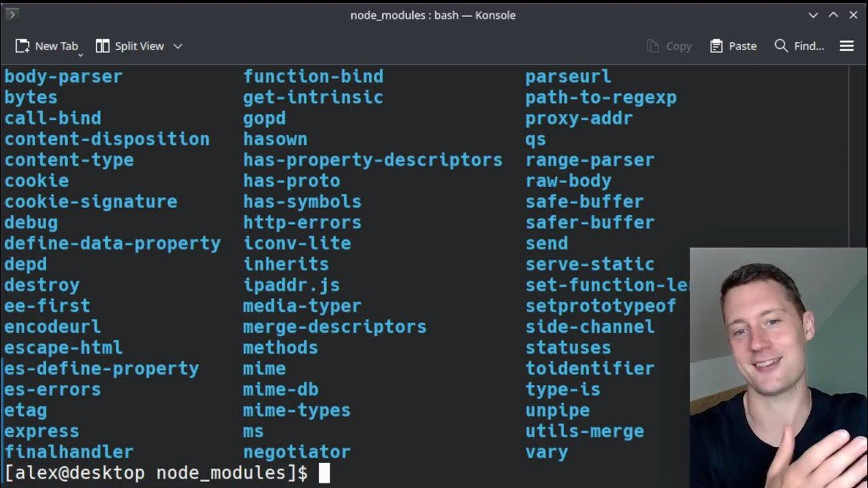This screenshot has height=488, width=868.
Task: Click the webcam video overlay
Action: click(x=778, y=367)
